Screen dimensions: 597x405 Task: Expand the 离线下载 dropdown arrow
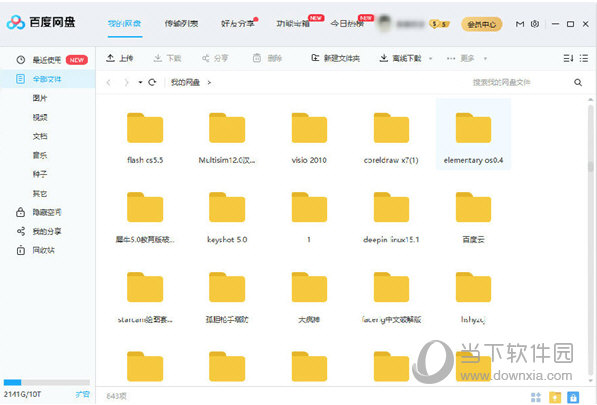(431, 59)
